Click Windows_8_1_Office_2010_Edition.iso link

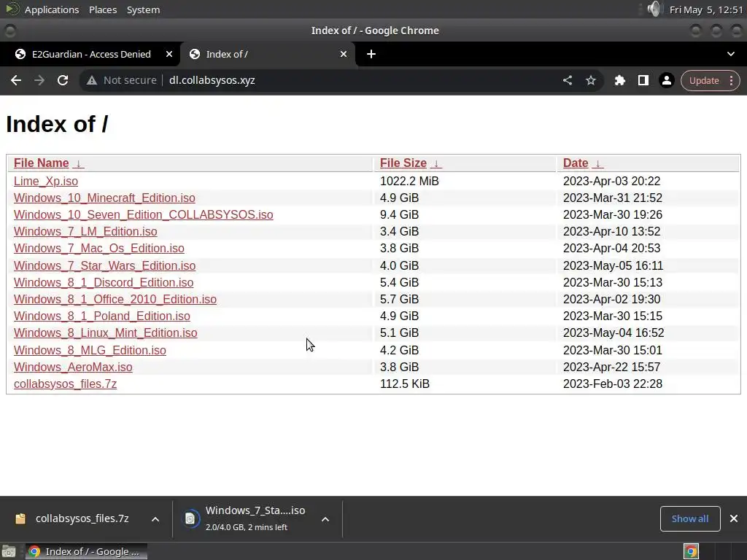(115, 299)
